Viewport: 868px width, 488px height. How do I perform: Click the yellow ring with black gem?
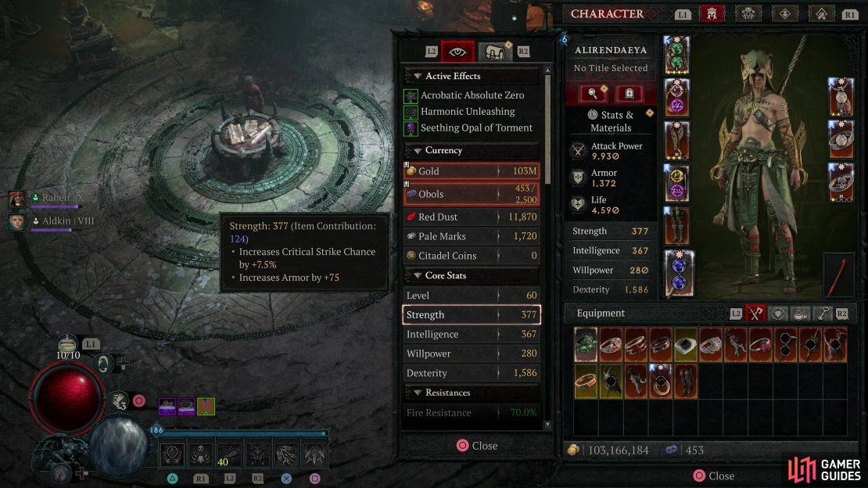[x=685, y=345]
